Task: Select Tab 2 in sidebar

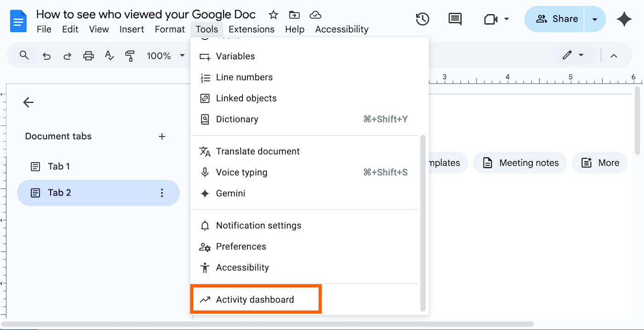Action: point(98,193)
